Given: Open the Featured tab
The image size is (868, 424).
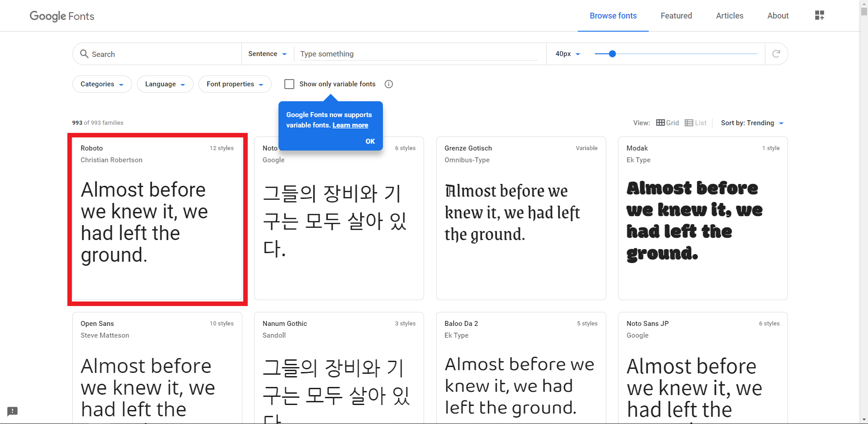Looking at the screenshot, I should tap(676, 16).
